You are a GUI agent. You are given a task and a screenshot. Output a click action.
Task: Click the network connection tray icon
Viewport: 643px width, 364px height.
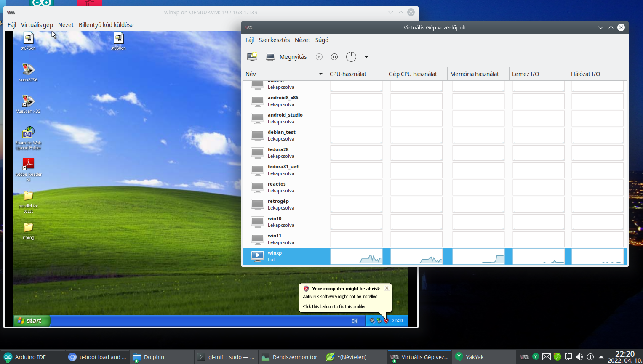[x=568, y=357]
